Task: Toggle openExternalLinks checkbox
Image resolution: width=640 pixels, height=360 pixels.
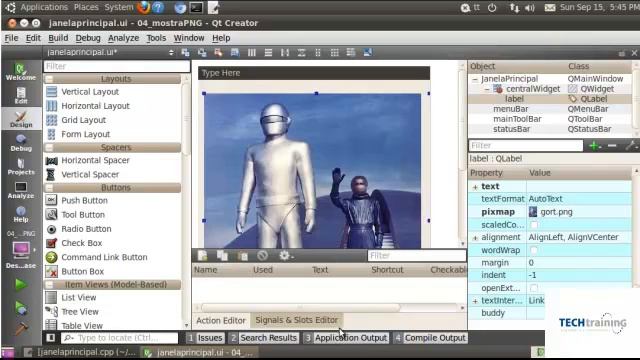Action: (x=534, y=288)
